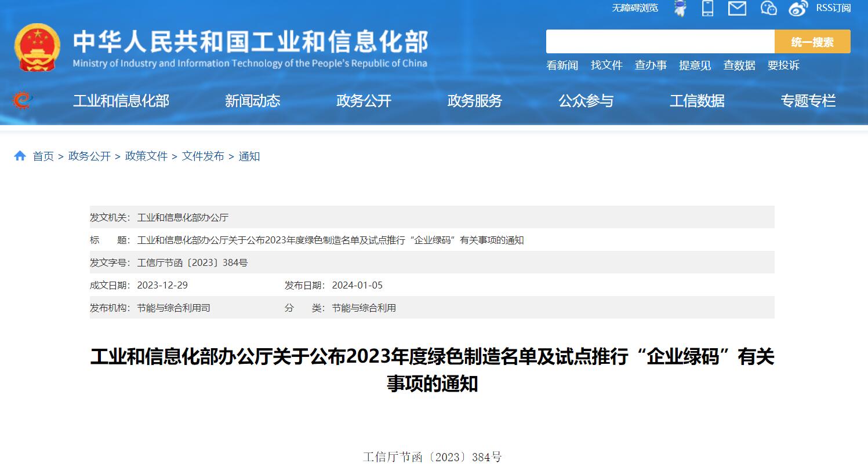Go to 工信数据 navigation section

point(697,101)
